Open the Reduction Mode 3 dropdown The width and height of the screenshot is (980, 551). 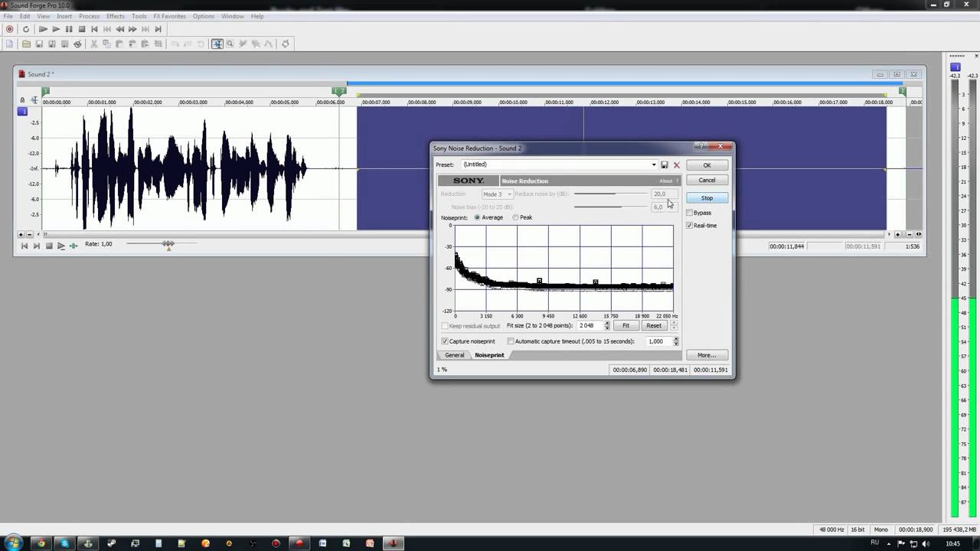pos(497,194)
